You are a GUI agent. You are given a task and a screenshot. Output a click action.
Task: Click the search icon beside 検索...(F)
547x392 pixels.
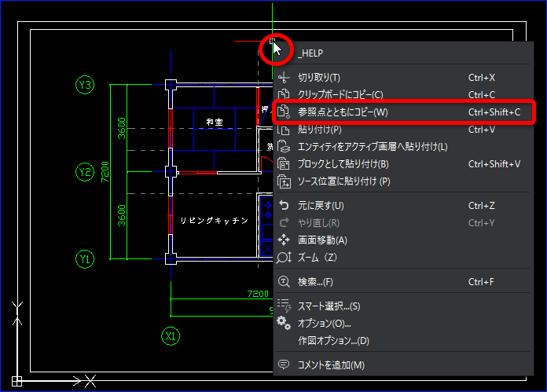(x=284, y=281)
